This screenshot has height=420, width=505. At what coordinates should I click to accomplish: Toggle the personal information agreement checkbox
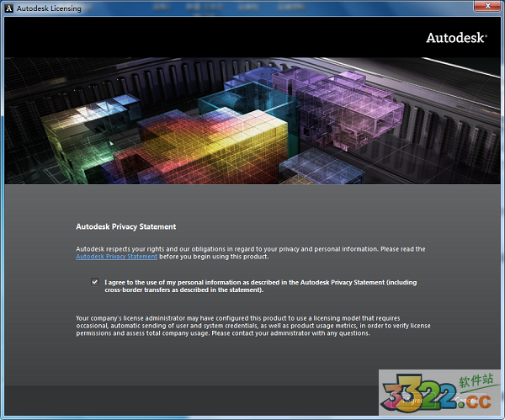point(94,282)
